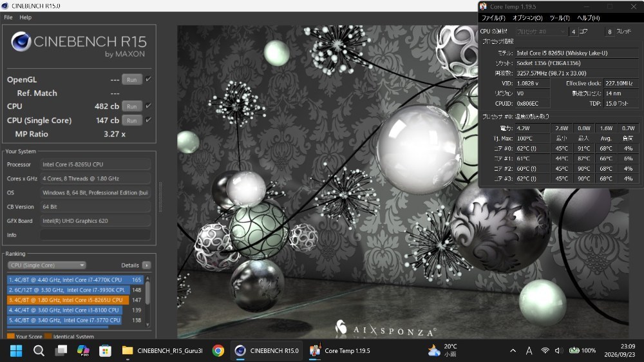Show hidden system tray icons

point(513,350)
